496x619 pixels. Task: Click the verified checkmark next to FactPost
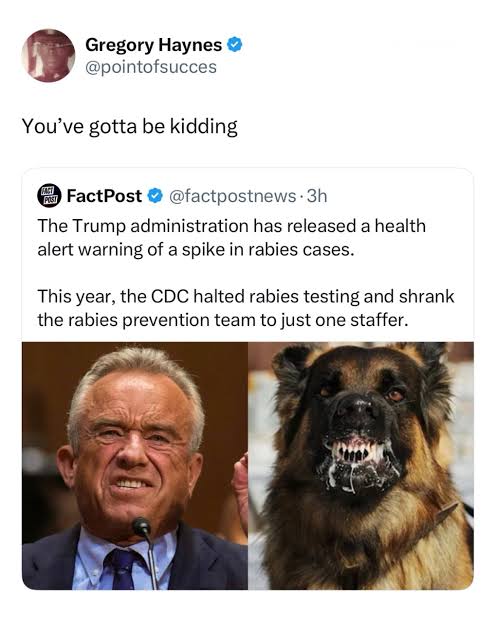click(x=155, y=195)
